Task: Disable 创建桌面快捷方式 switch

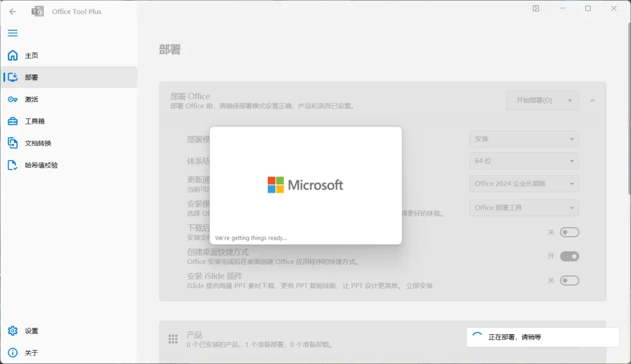Action: [x=570, y=256]
